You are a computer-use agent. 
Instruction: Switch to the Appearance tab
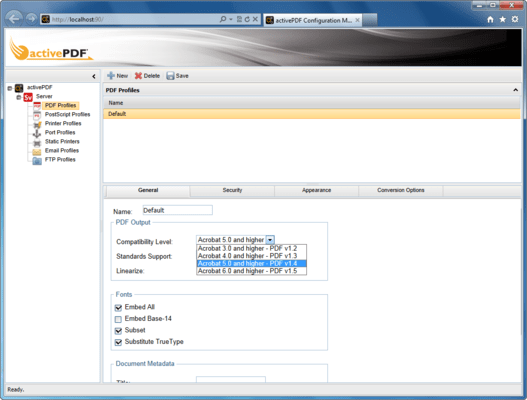(316, 190)
